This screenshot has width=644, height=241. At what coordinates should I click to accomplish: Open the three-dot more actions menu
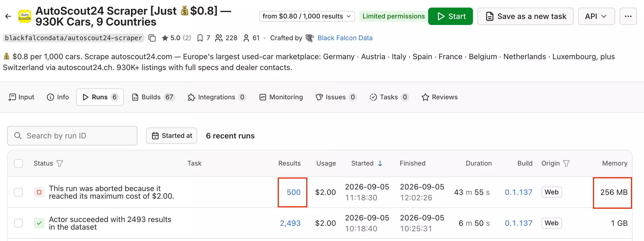(628, 16)
